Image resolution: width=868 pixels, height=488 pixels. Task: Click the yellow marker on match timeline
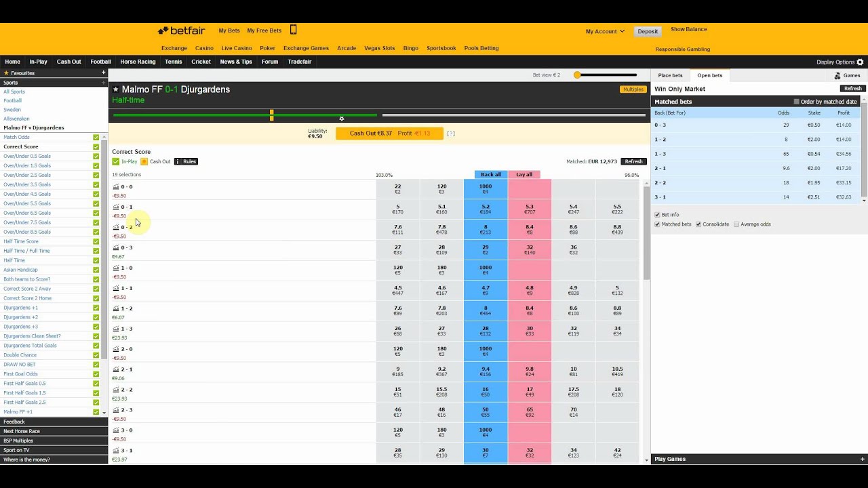click(x=271, y=116)
